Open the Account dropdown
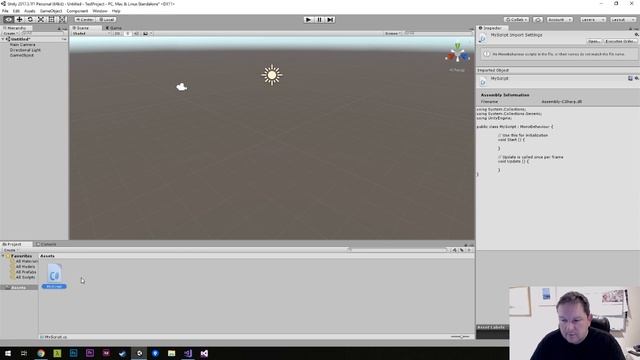Viewport: 640px width, 360px height. coord(560,20)
